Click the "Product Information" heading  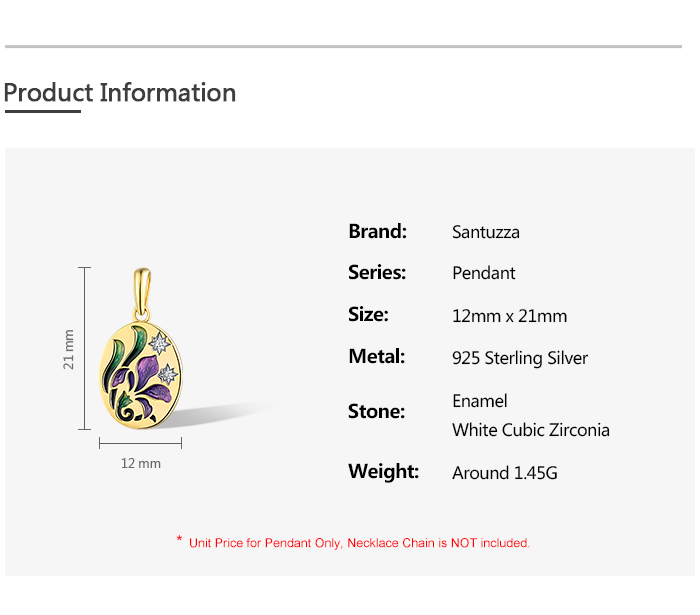pyautogui.click(x=120, y=93)
